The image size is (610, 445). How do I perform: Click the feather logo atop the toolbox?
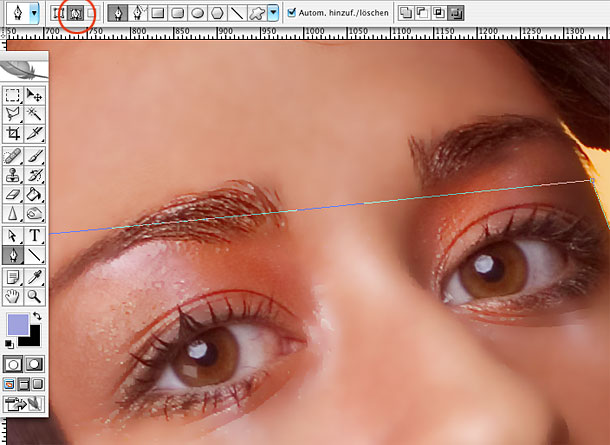[24, 69]
